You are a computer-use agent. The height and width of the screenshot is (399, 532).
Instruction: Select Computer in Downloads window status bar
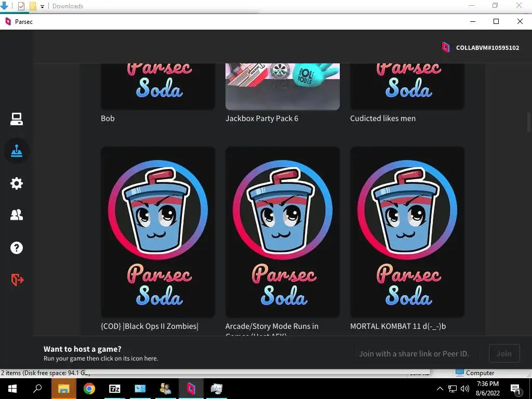tap(475, 373)
